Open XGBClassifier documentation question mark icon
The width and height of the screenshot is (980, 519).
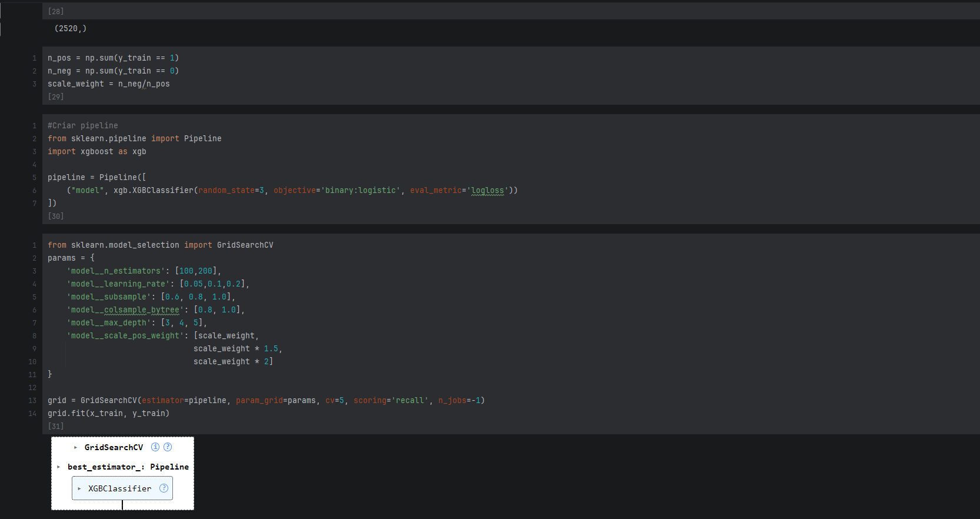point(164,488)
